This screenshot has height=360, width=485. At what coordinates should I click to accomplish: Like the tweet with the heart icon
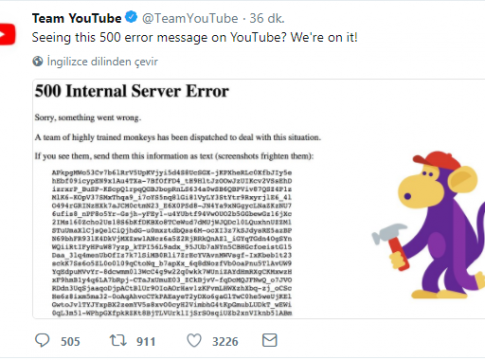[194, 341]
